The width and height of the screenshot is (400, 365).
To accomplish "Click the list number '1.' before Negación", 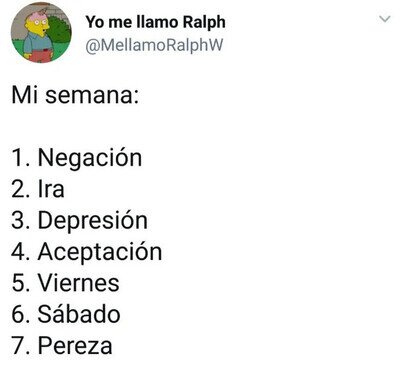I will (22, 158).
